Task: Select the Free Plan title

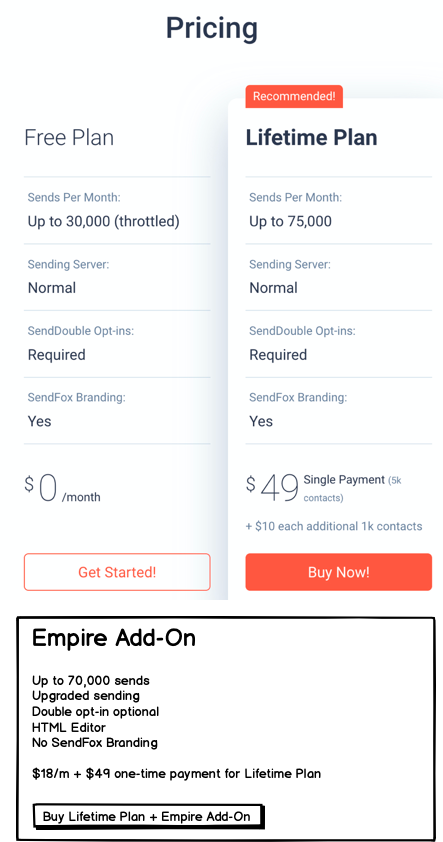Action: point(69,137)
